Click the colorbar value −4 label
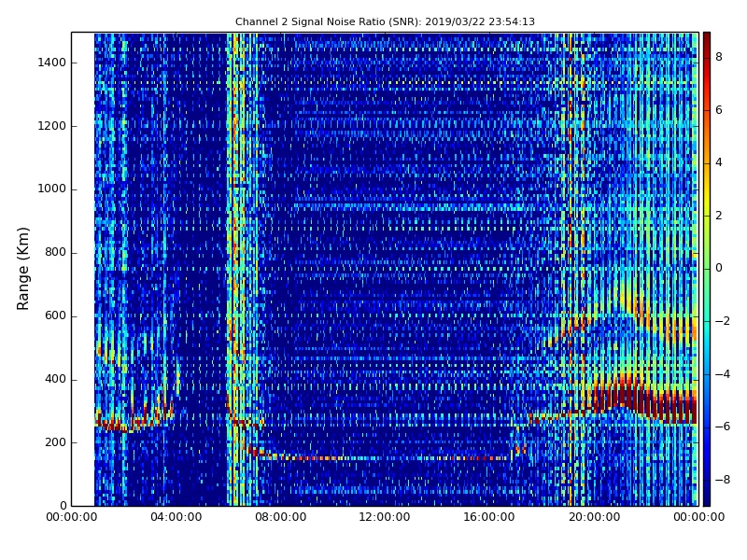Image resolution: width=747 pixels, height=560 pixels. click(723, 374)
